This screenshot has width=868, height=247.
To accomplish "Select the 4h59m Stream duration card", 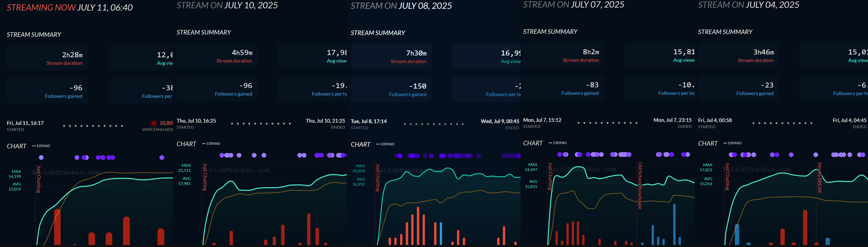I will (x=217, y=56).
